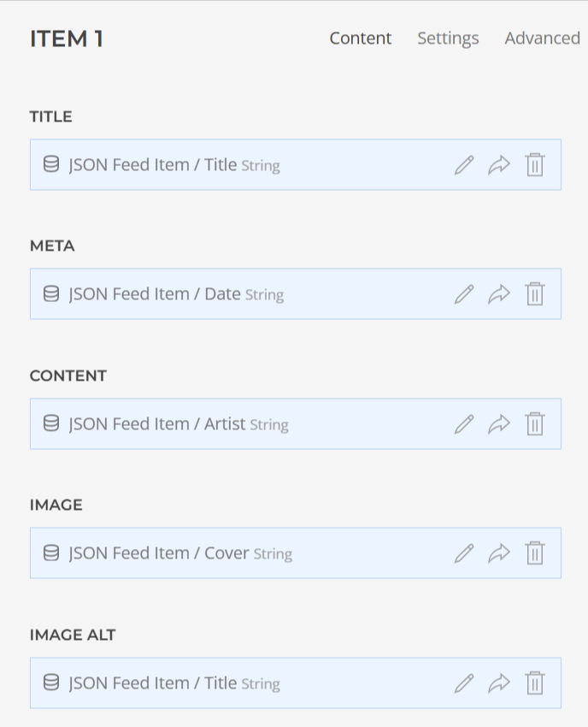The height and width of the screenshot is (727, 588).
Task: Delete the Content Artist mapping
Action: click(x=535, y=424)
